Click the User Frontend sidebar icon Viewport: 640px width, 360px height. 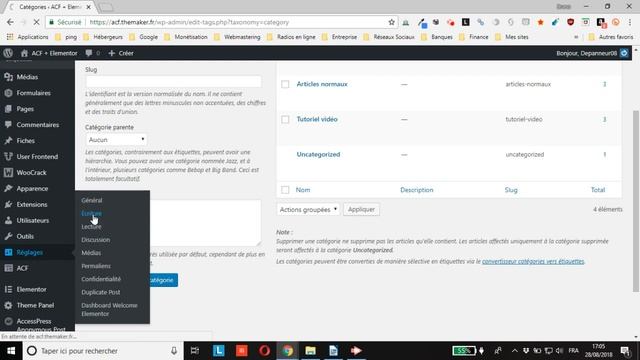click(x=8, y=157)
